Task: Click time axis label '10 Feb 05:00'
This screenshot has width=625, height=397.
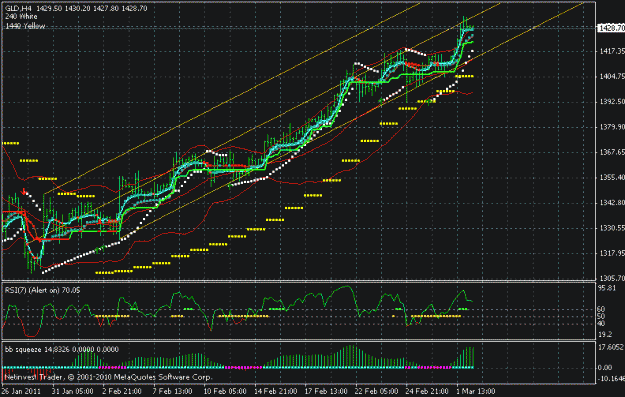Action: (x=225, y=391)
